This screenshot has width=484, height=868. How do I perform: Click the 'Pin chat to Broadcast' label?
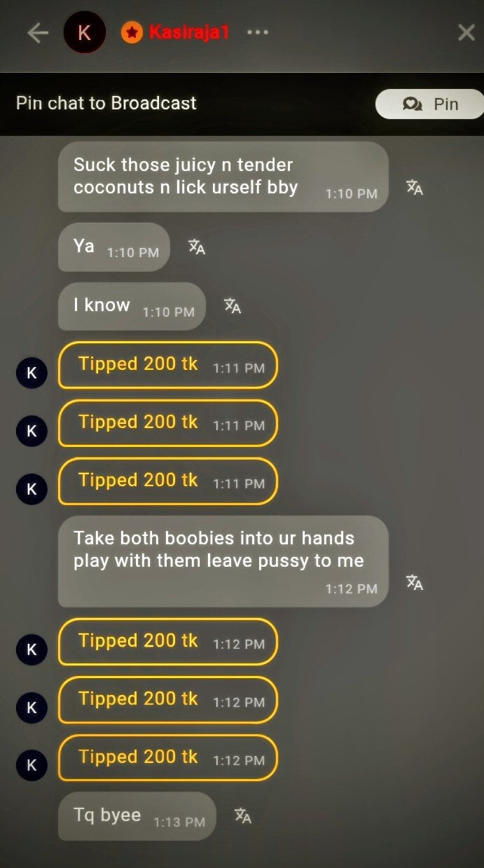click(x=106, y=103)
